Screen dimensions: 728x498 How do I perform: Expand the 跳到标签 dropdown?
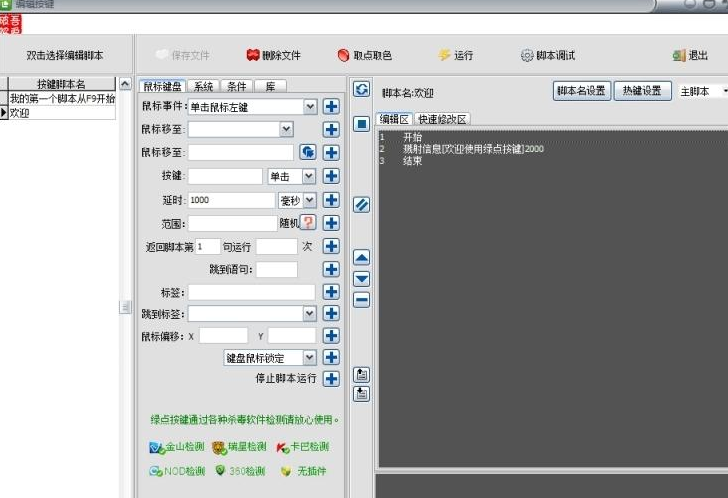[x=310, y=314]
